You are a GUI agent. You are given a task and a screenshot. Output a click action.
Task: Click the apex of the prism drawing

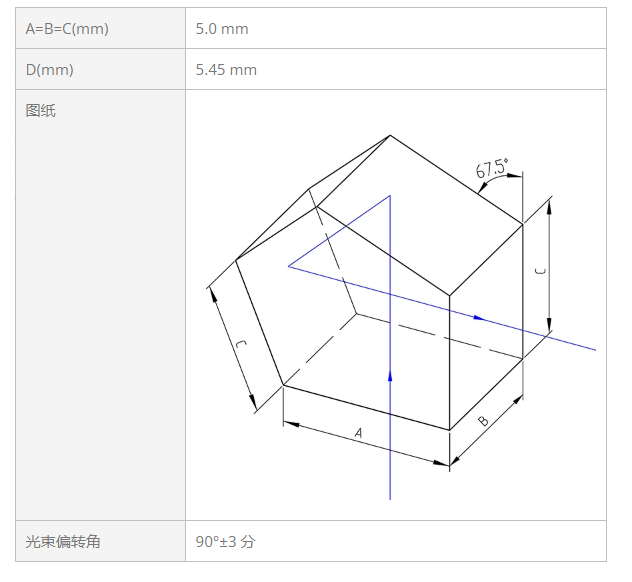[390, 135]
